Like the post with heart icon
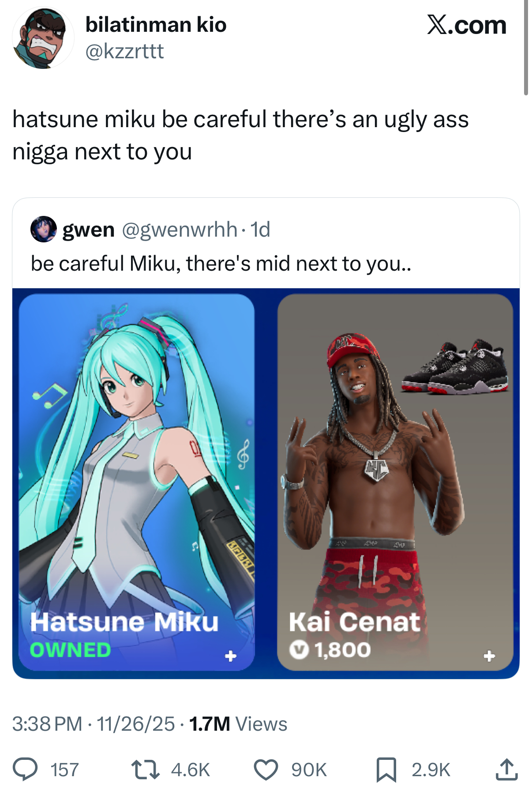 (x=266, y=770)
